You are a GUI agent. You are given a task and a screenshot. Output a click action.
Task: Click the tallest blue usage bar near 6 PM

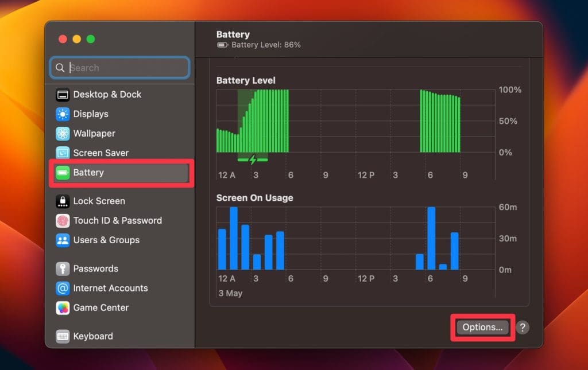pos(431,238)
